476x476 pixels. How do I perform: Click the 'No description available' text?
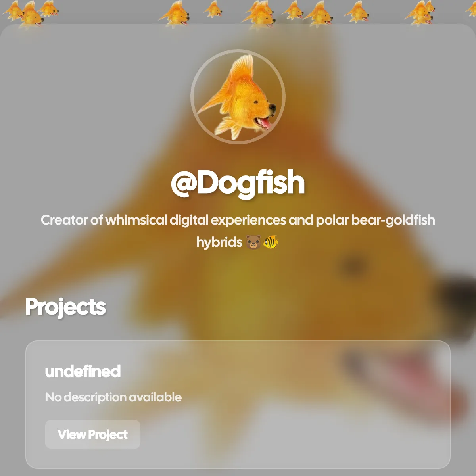(x=113, y=397)
